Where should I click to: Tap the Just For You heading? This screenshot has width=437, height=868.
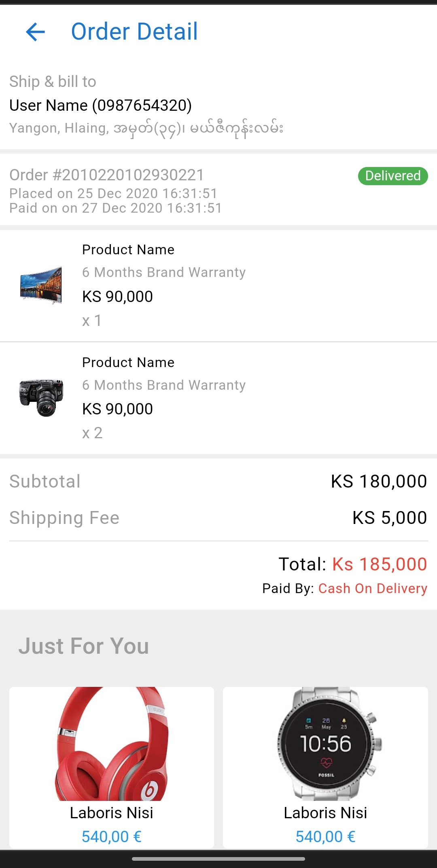(84, 646)
